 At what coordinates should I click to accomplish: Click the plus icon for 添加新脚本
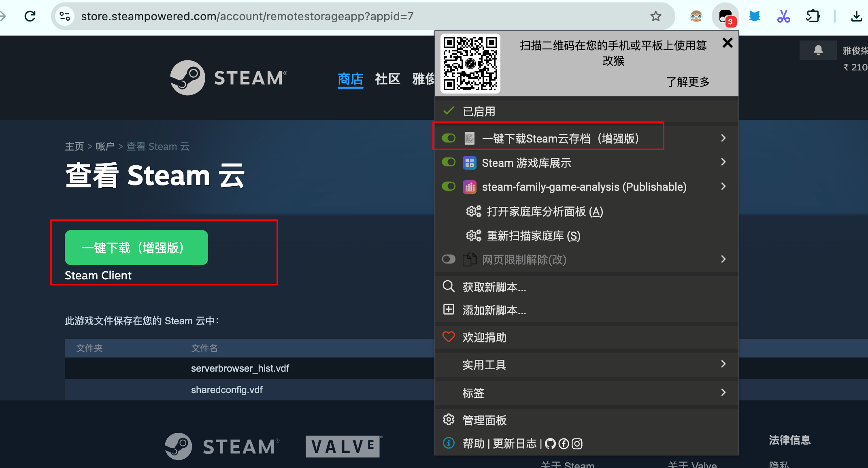coord(448,310)
